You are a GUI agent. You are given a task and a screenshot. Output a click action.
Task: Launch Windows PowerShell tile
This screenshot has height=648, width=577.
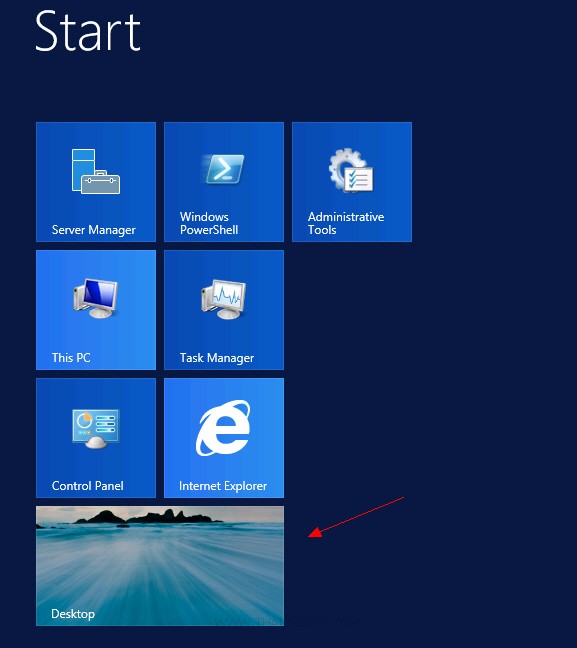[x=224, y=182]
